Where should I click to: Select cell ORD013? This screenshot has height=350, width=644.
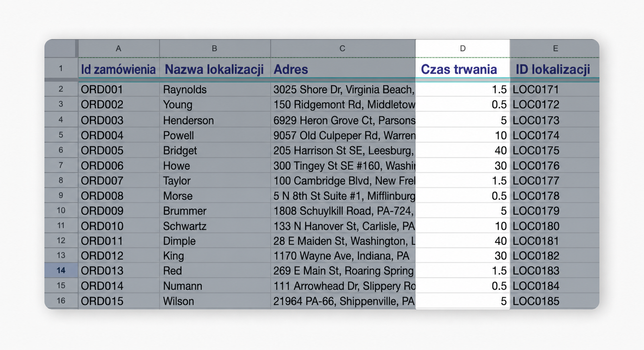119,270
